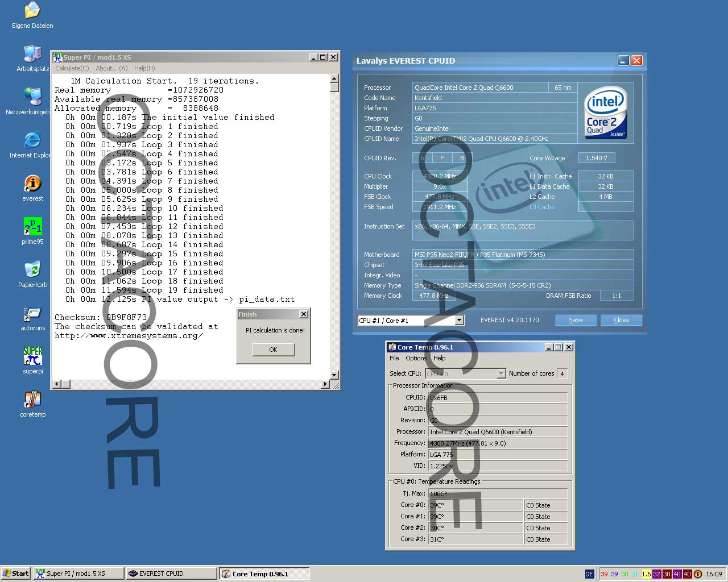Screen dimensions: 728x582
Task: Click the yellow 1.6 tray icon
Action: click(x=646, y=574)
